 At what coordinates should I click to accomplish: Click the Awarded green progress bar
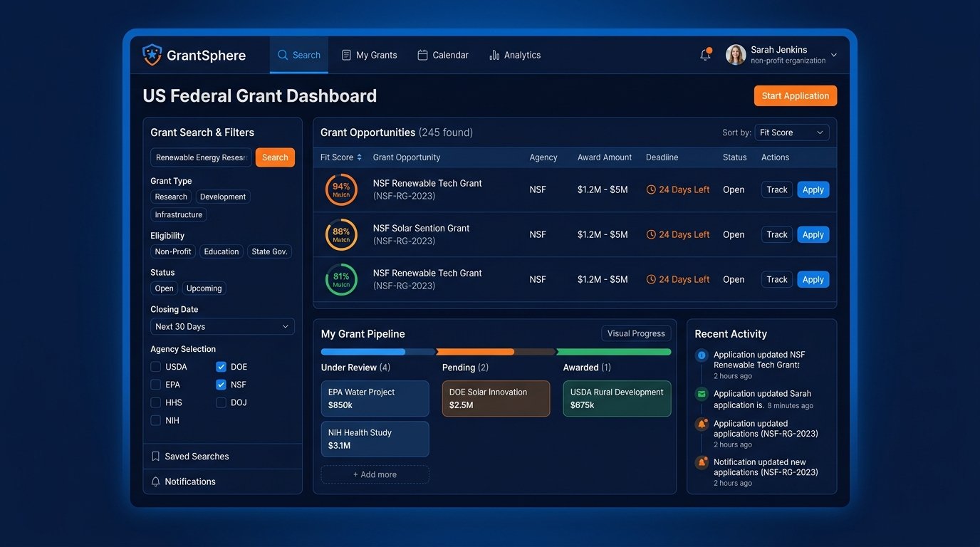614,352
